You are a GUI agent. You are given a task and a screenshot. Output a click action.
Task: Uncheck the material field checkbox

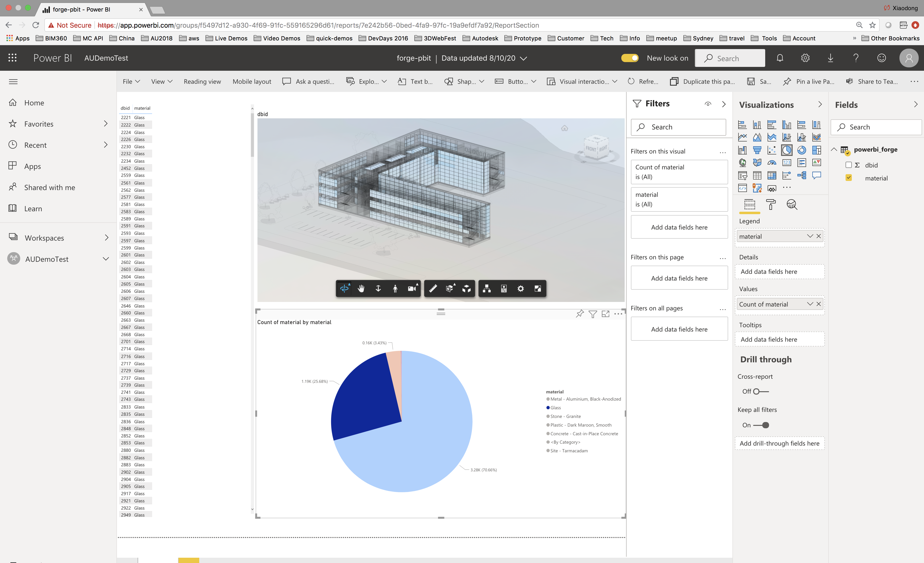pyautogui.click(x=848, y=178)
